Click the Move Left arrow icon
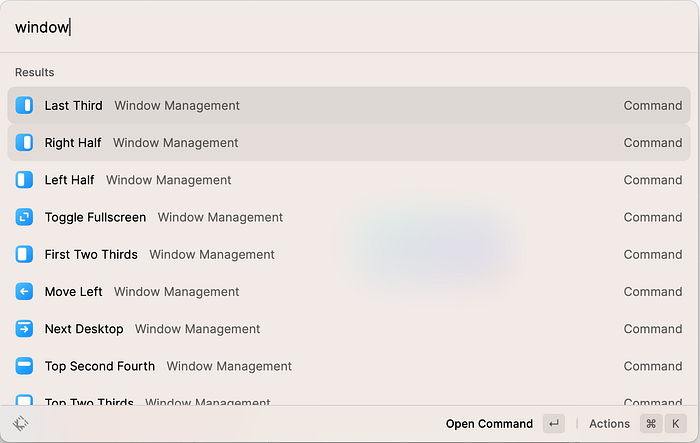Image resolution: width=700 pixels, height=443 pixels. point(24,292)
